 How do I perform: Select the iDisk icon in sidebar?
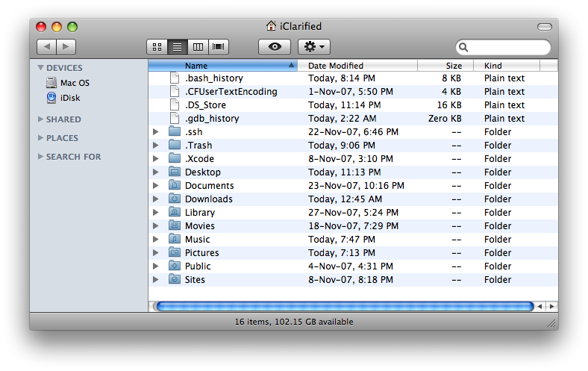click(51, 97)
